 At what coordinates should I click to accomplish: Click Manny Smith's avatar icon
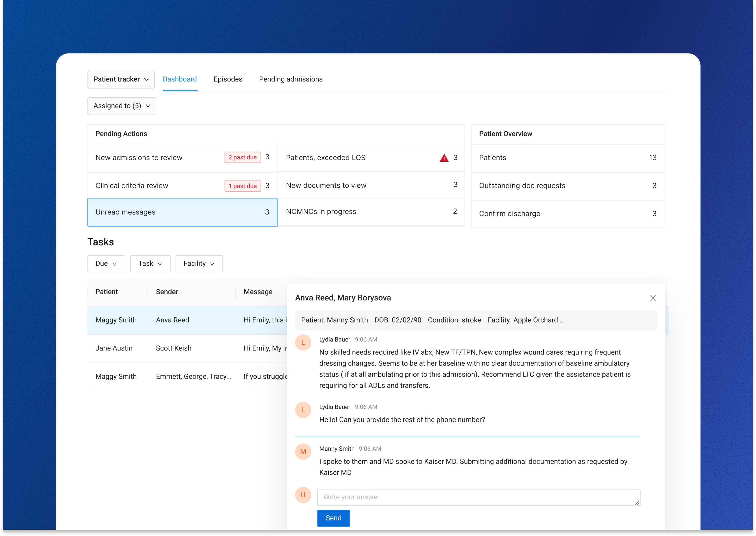click(x=303, y=451)
